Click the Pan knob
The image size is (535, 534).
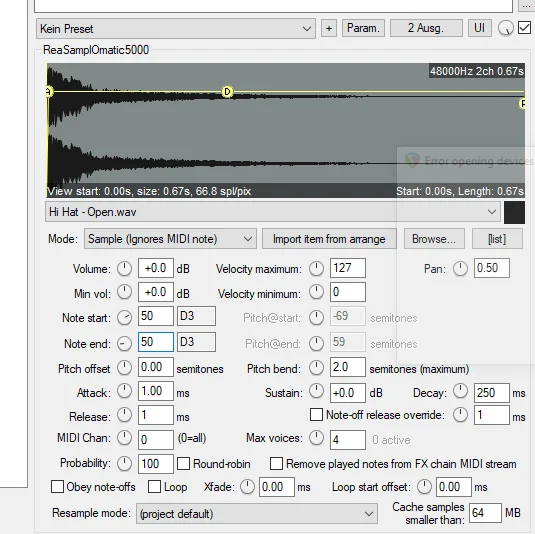click(x=460, y=269)
